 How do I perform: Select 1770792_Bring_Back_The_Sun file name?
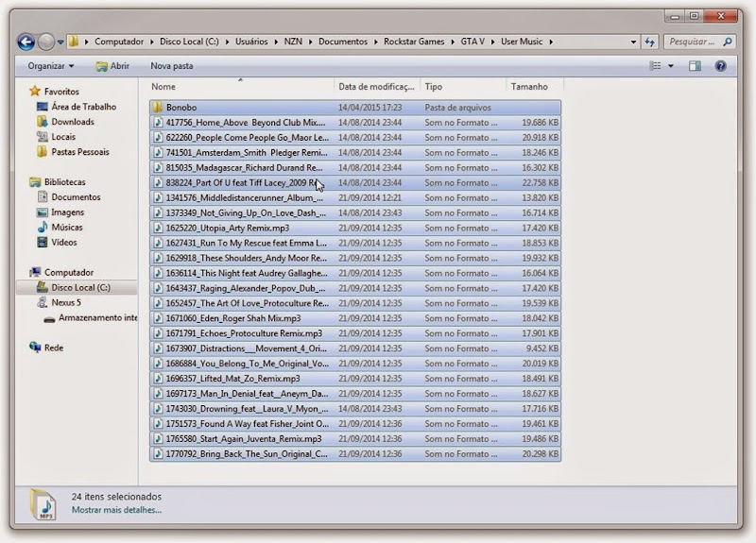coord(247,454)
